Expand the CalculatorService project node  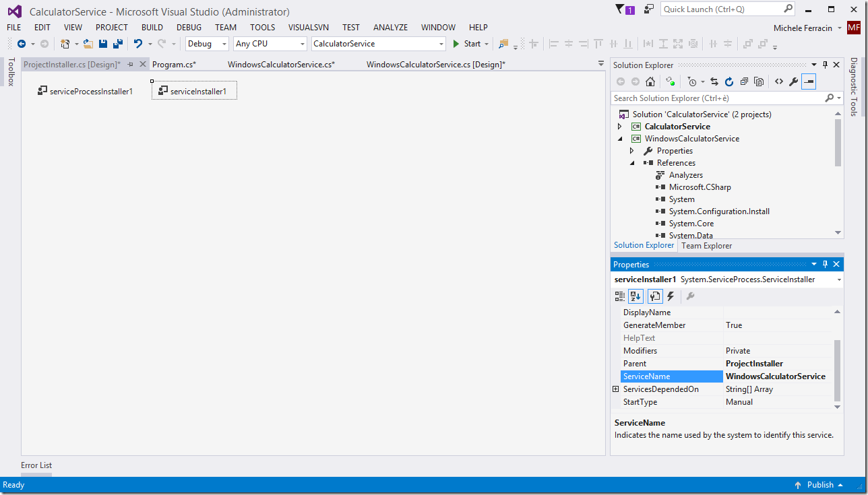(x=620, y=127)
